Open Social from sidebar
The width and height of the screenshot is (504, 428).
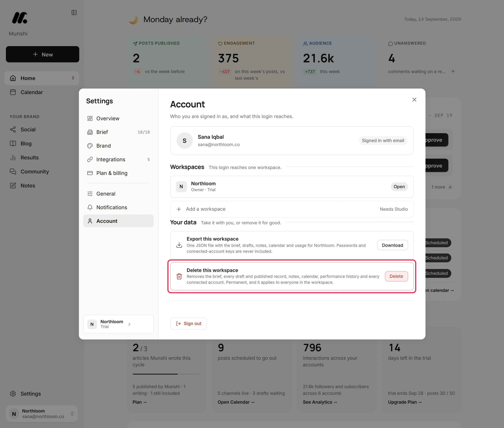[42, 130]
